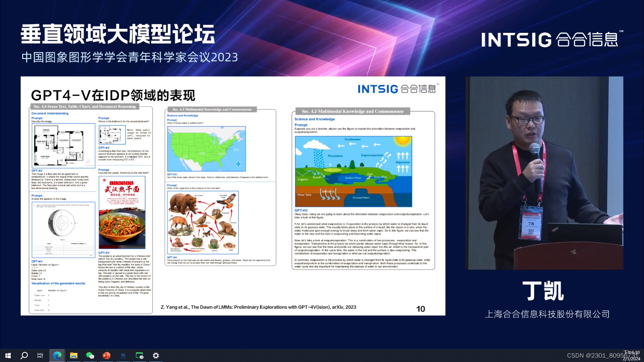Click the INTSIG 合合信息 logo top right
The height and width of the screenshot is (362, 644).
pyautogui.click(x=552, y=39)
